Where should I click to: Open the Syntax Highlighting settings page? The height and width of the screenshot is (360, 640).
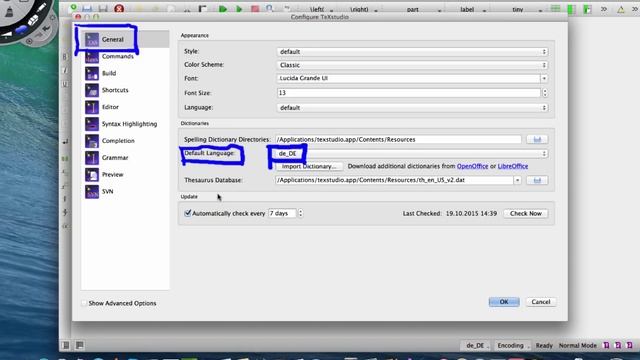pos(125,124)
